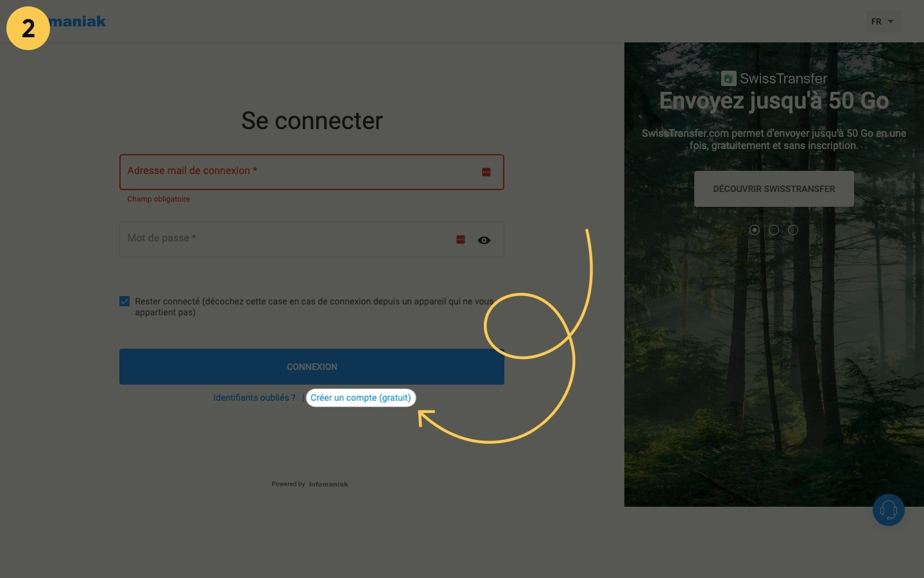Click the password manager icon in email field
The height and width of the screenshot is (578, 924).
point(486,172)
